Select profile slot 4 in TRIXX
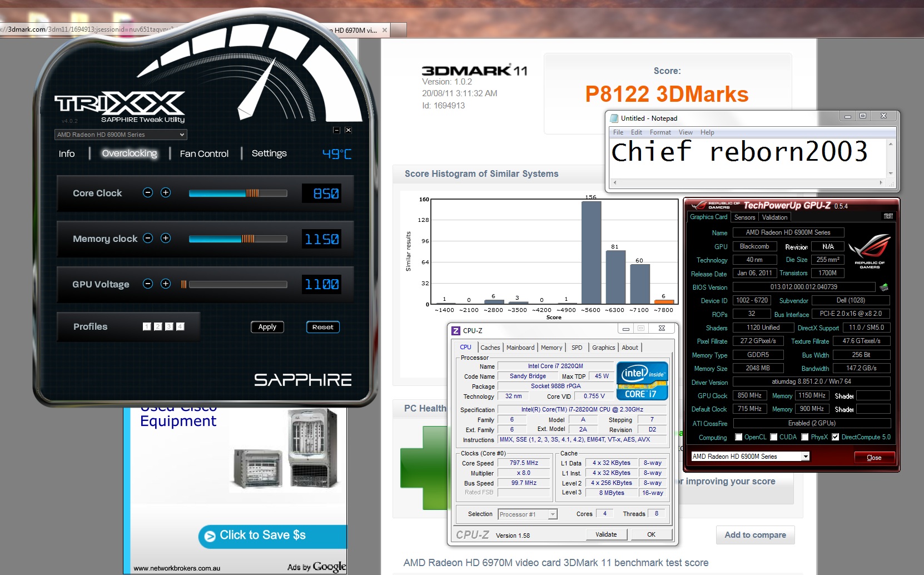This screenshot has width=924, height=575. (x=180, y=326)
